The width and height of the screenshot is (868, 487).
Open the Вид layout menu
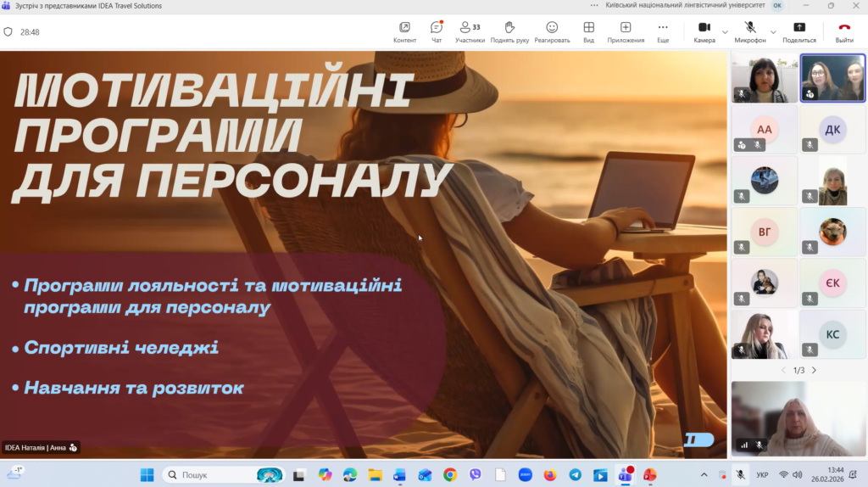pyautogui.click(x=588, y=31)
